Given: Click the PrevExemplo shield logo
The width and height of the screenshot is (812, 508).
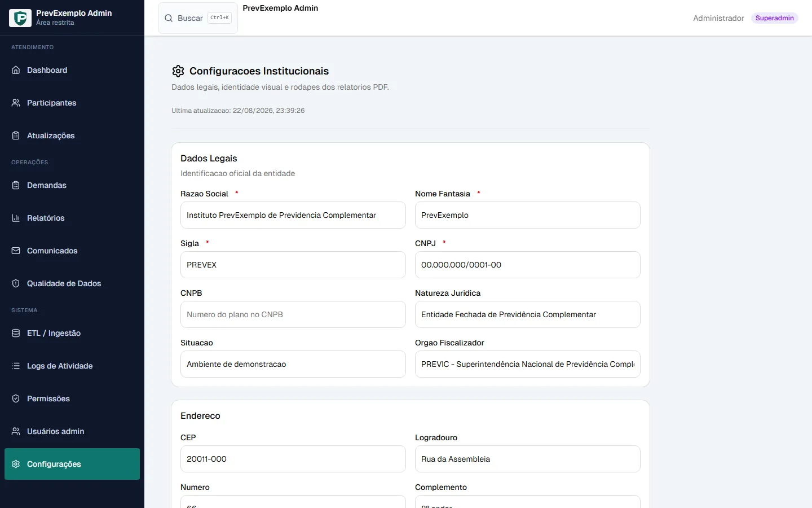Looking at the screenshot, I should pos(20,18).
